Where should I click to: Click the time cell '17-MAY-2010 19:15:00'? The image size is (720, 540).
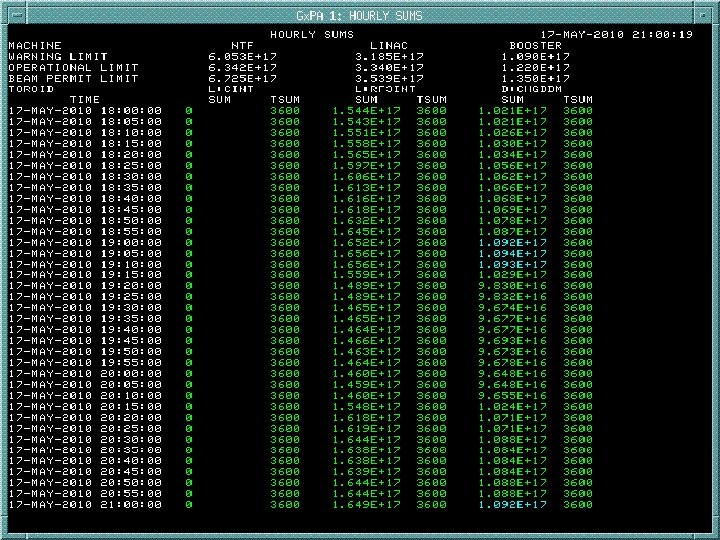[85, 275]
